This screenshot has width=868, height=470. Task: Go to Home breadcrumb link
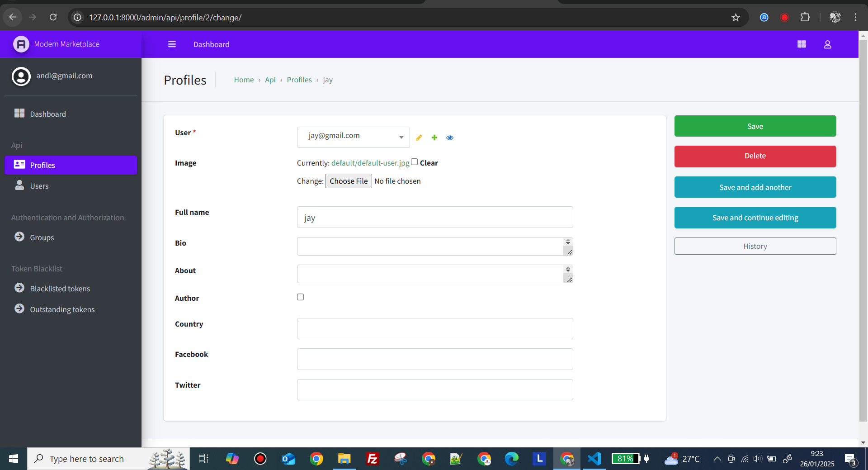244,80
